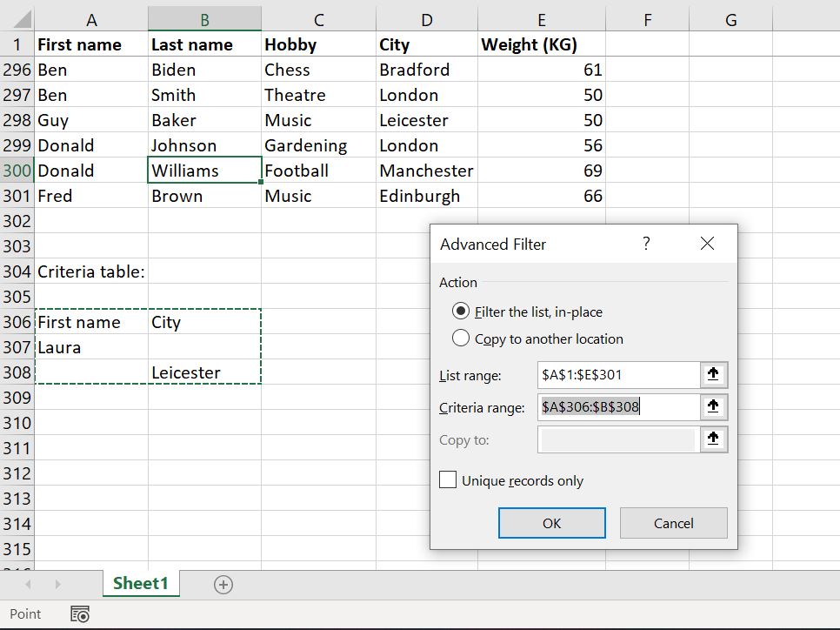Open the Copy to range selector icon
Screen dimensions: 840x630
[x=713, y=439]
